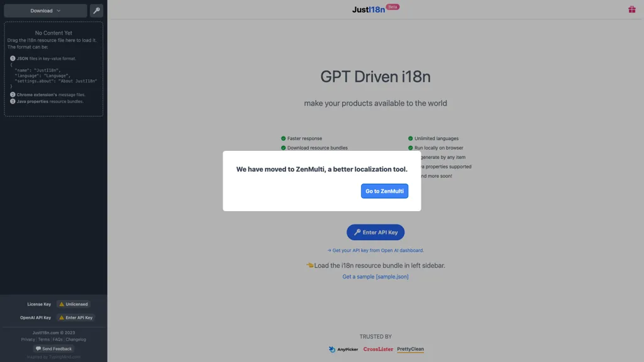Click the "GPT Driven i18n" heading
Image resolution: width=644 pixels, height=362 pixels.
pyautogui.click(x=375, y=77)
